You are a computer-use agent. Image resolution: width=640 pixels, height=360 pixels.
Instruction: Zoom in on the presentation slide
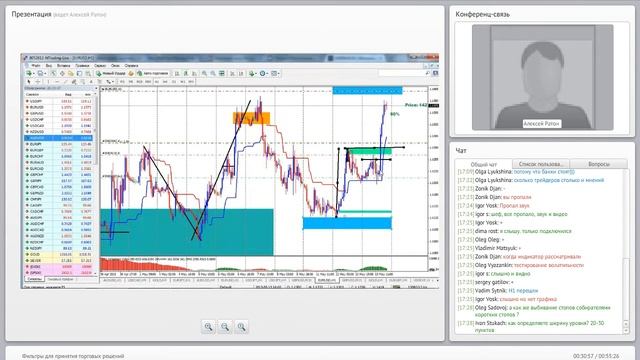tap(209, 327)
